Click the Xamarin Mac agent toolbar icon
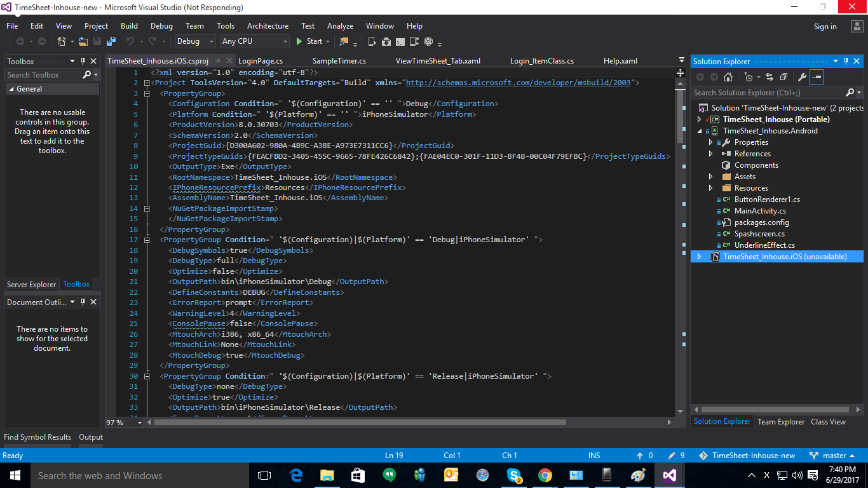The image size is (868, 488). (x=428, y=42)
